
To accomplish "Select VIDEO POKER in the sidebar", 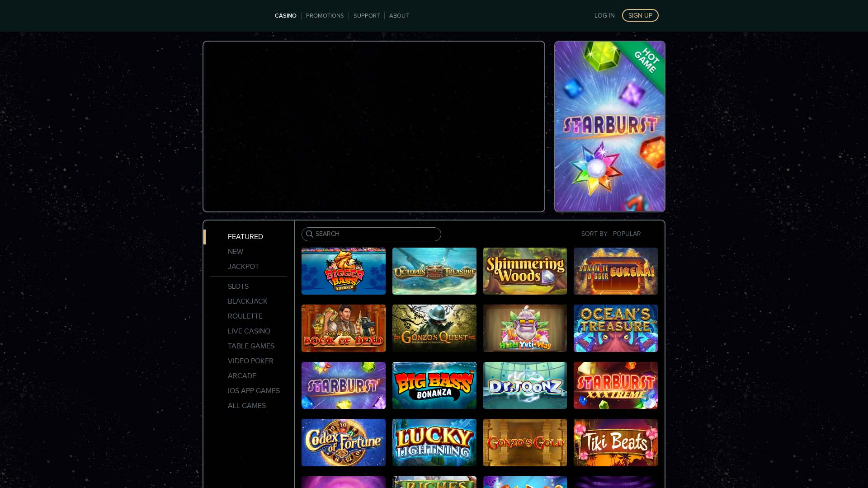I will [x=250, y=361].
